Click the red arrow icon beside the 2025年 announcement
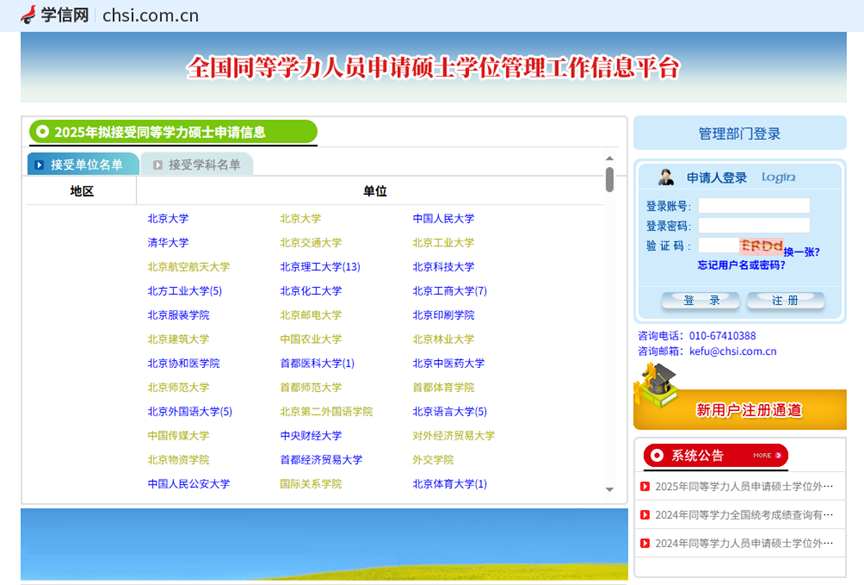Image resolution: width=864 pixels, height=585 pixels. click(645, 486)
